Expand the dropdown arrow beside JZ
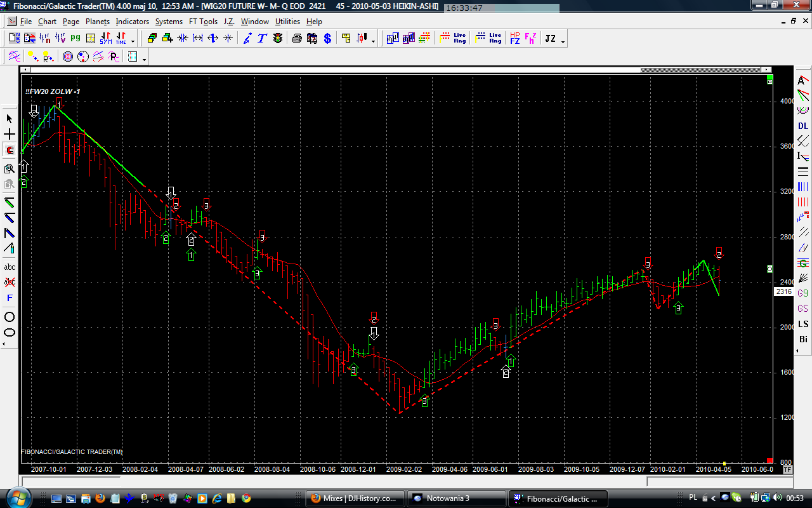Image resolution: width=812 pixels, height=508 pixels. (563, 41)
